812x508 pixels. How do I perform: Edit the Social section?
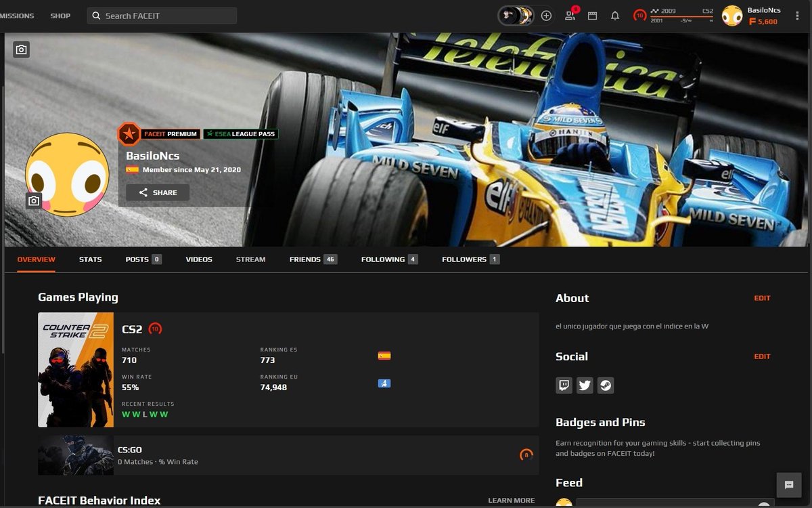click(763, 356)
